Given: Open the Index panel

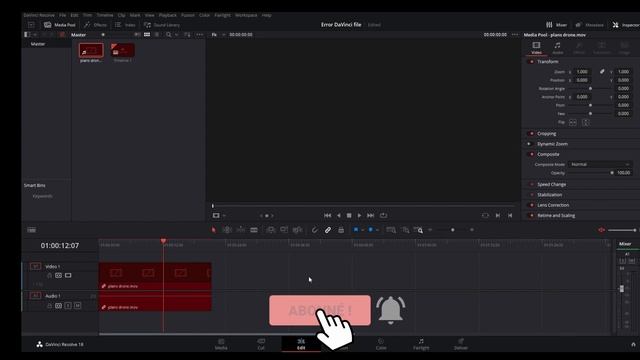Looking at the screenshot, I should (x=125, y=25).
